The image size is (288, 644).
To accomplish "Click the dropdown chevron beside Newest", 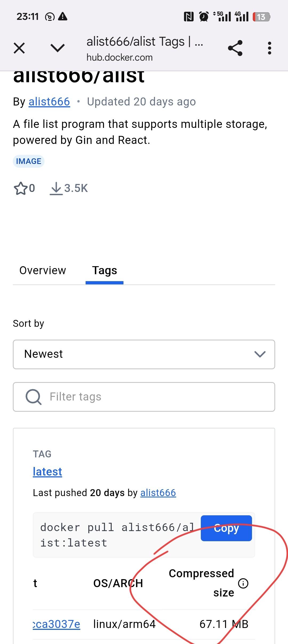I will 260,354.
